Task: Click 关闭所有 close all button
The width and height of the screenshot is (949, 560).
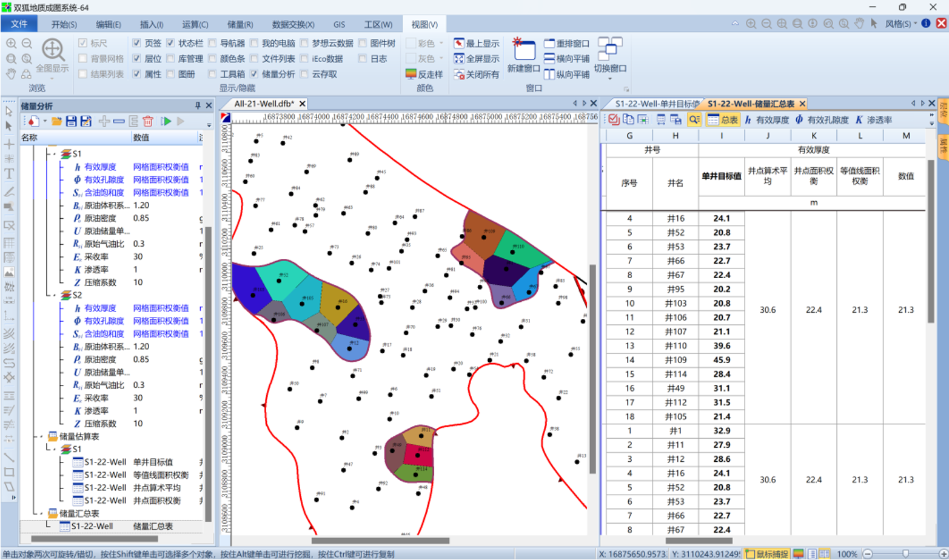Action: 477,74
